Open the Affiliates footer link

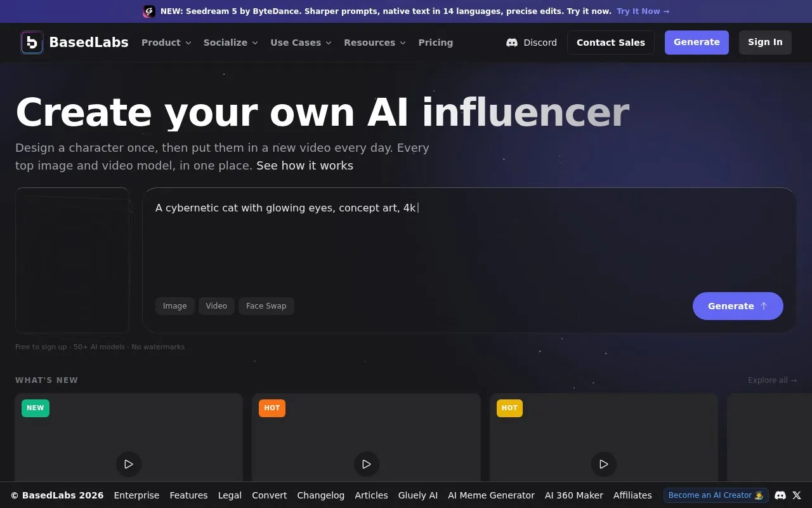(x=632, y=495)
